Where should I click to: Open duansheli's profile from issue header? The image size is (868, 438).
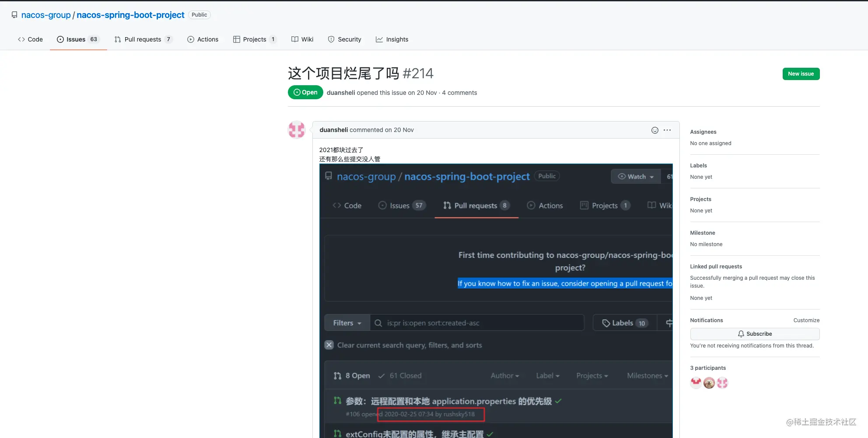(340, 93)
